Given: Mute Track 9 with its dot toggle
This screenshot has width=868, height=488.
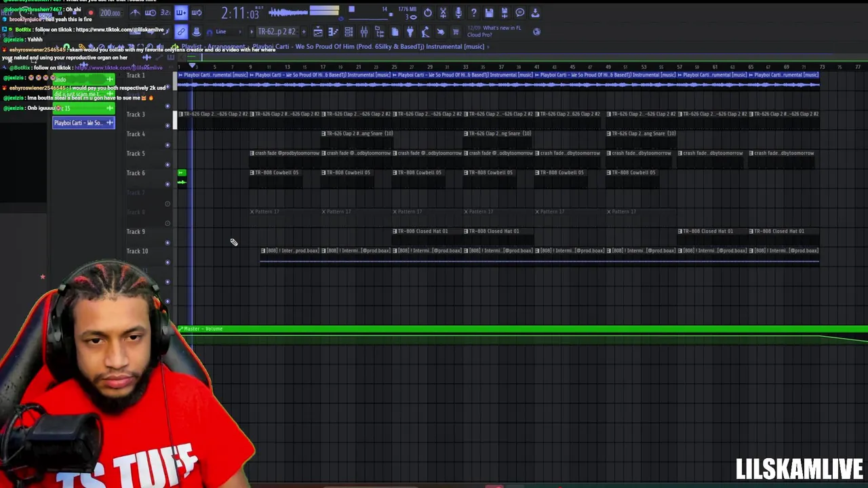Looking at the screenshot, I should point(167,243).
